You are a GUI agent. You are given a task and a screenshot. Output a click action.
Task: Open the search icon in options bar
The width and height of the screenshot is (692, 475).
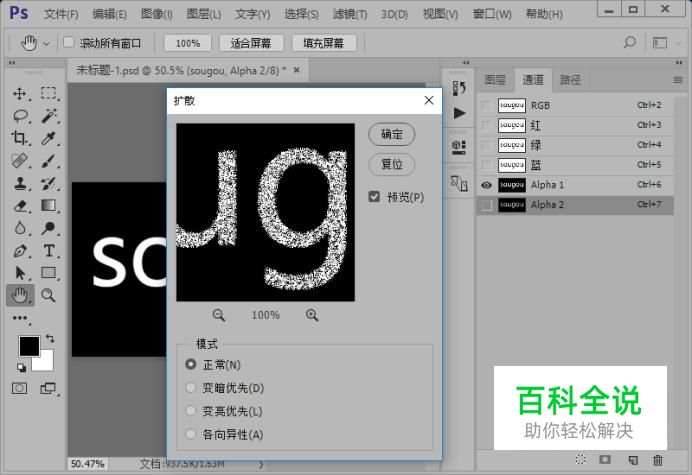coord(629,42)
